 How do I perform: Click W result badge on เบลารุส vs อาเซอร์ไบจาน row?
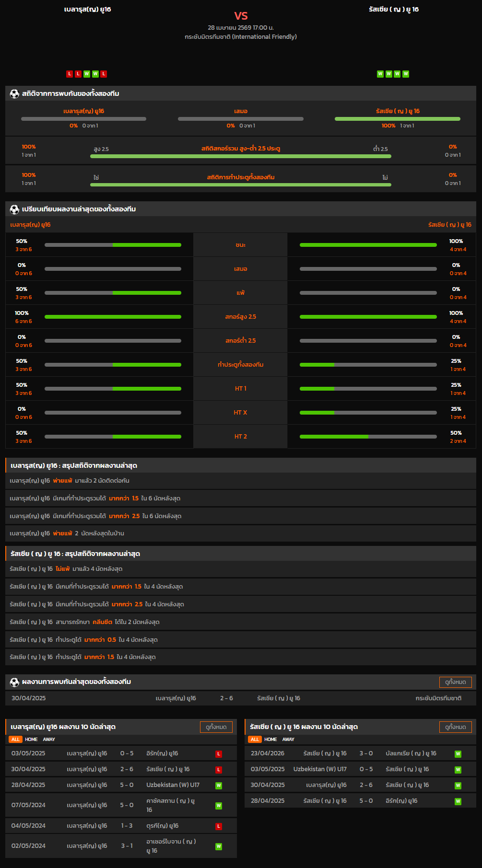click(219, 846)
